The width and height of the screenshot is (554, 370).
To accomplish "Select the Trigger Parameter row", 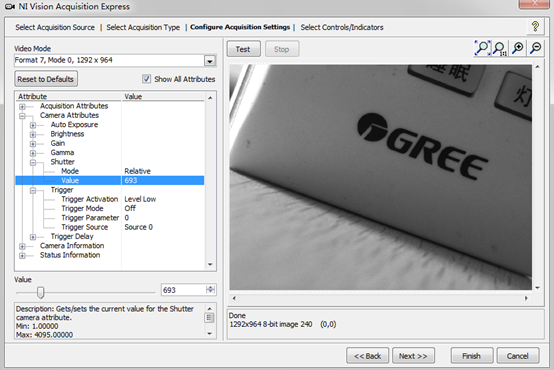I will click(110, 218).
